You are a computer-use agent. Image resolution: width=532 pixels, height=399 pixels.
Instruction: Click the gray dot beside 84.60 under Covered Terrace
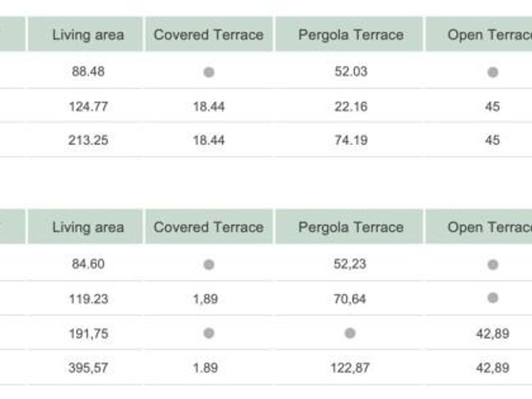pos(208,264)
